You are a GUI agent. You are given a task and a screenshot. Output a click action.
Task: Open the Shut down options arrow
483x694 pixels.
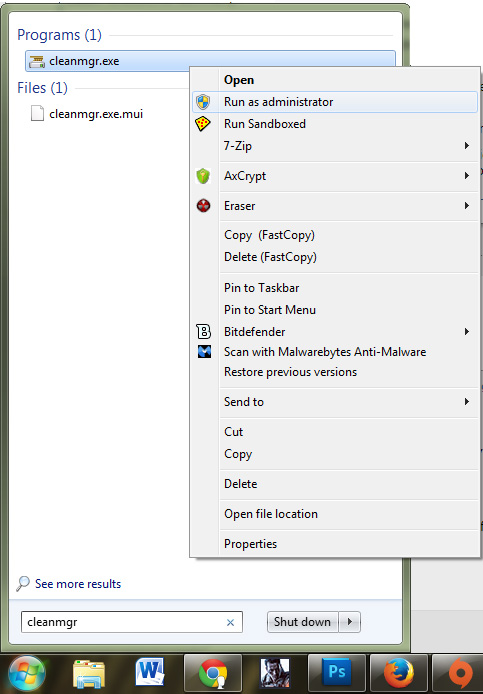350,622
